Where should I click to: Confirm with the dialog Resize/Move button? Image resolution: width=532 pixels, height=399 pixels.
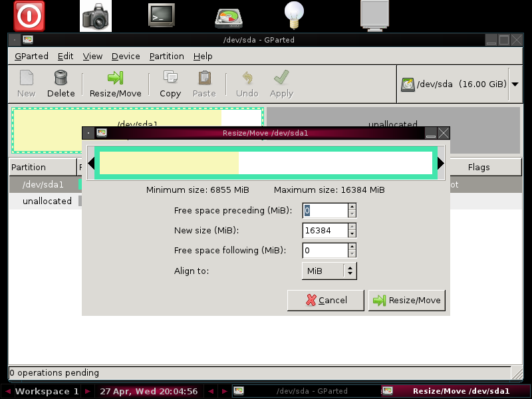[407, 301]
